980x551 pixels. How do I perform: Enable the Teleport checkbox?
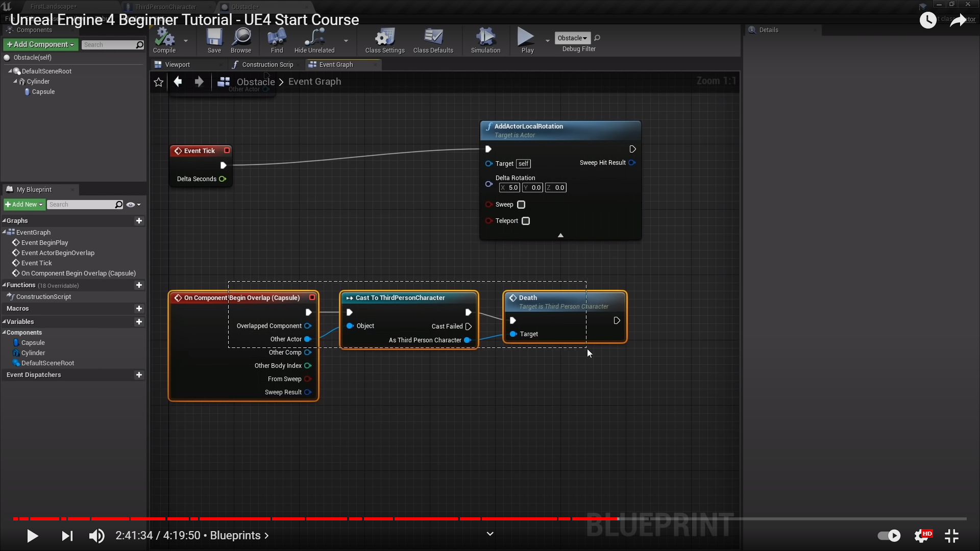[526, 221]
